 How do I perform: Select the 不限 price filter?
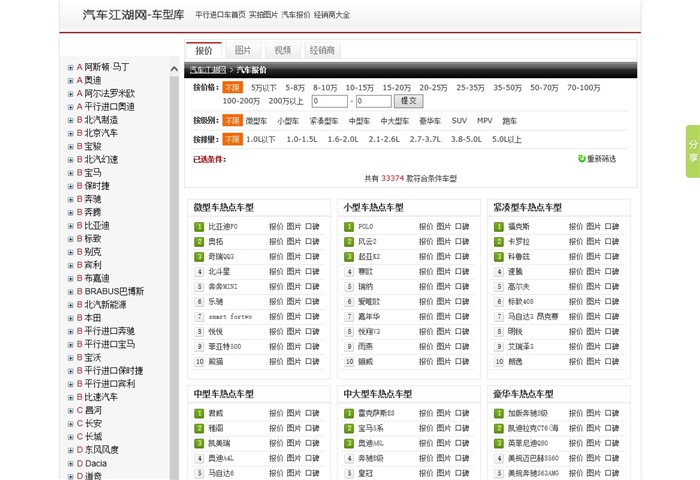[232, 88]
